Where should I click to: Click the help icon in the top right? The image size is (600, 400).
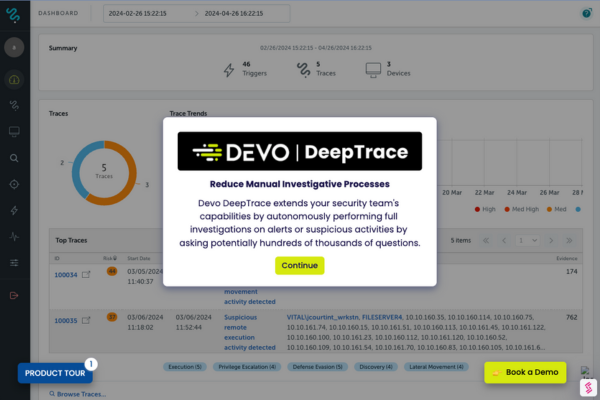click(x=586, y=14)
